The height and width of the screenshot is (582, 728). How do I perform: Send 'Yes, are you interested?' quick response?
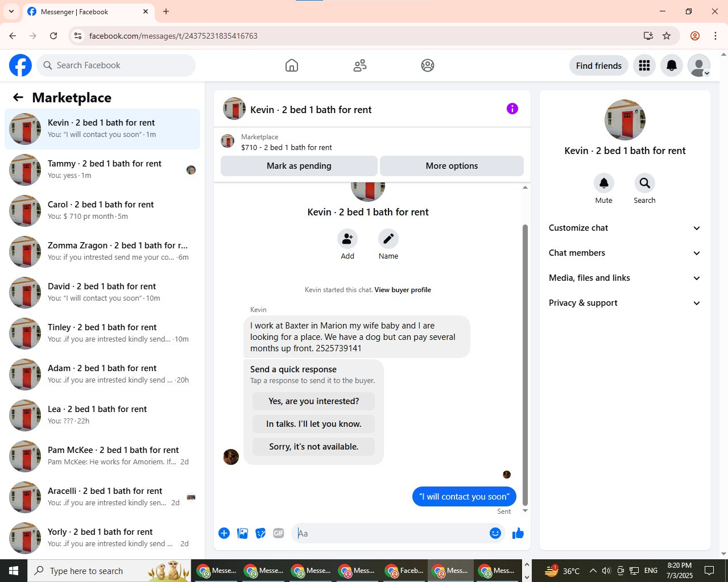[x=313, y=401]
